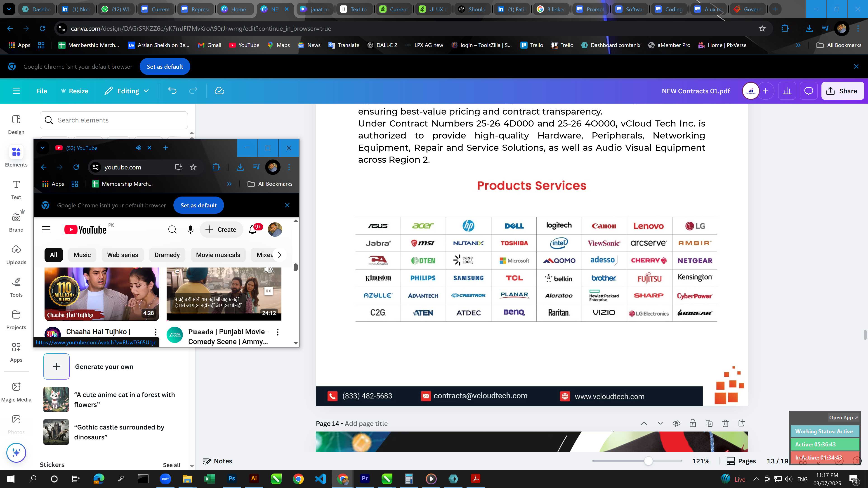Click the YouTube search magnifier icon
The height and width of the screenshot is (488, 868).
(x=172, y=230)
